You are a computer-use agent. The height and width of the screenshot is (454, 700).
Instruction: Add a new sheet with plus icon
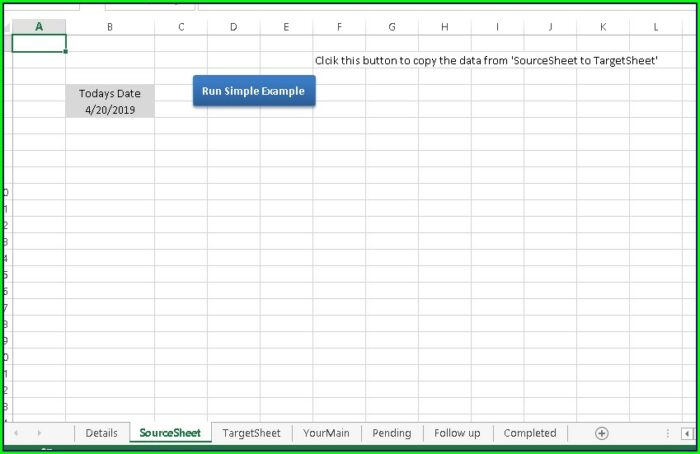(601, 433)
